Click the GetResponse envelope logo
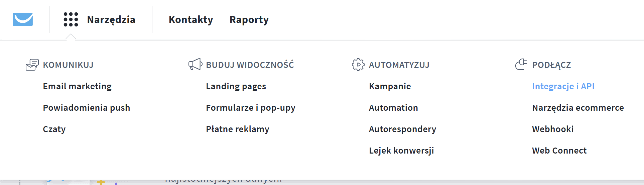644x185 pixels. point(23,19)
